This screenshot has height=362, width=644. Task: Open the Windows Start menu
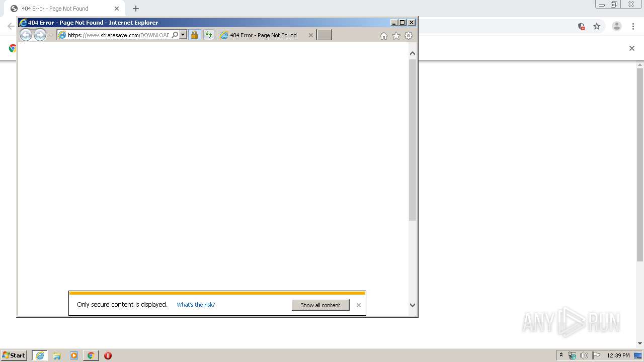click(14, 355)
